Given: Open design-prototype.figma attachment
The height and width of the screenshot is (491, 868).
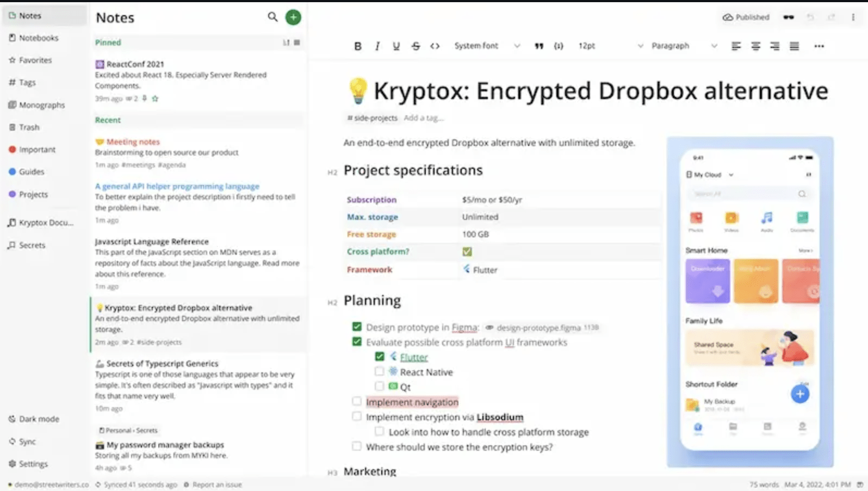Looking at the screenshot, I should 542,327.
